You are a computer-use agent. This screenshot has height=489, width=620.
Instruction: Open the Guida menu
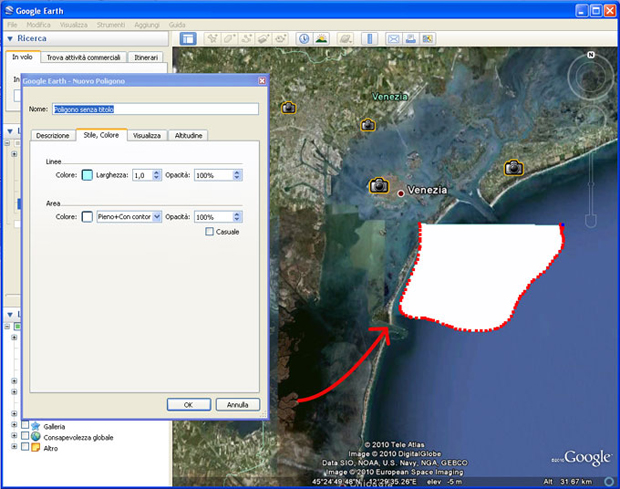(177, 25)
